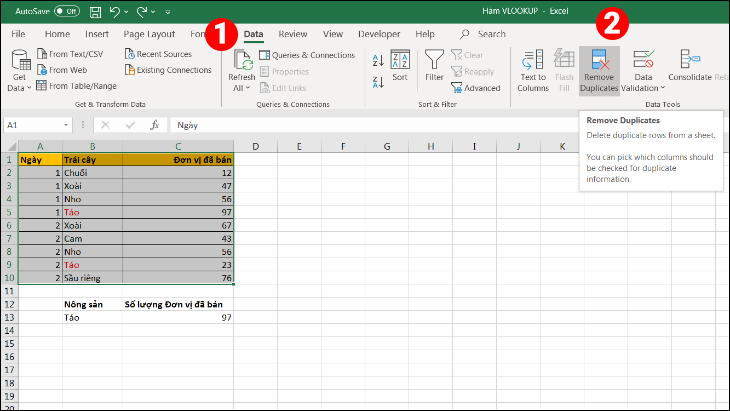Screen dimensions: 730x411
Task: Click the Trái cây header cell
Action: (x=92, y=160)
